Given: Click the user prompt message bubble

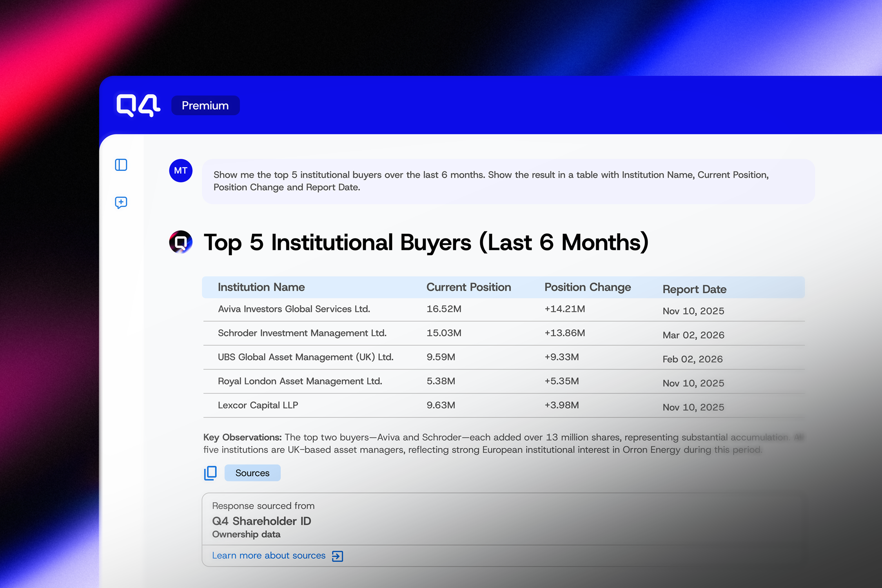Looking at the screenshot, I should (x=508, y=181).
